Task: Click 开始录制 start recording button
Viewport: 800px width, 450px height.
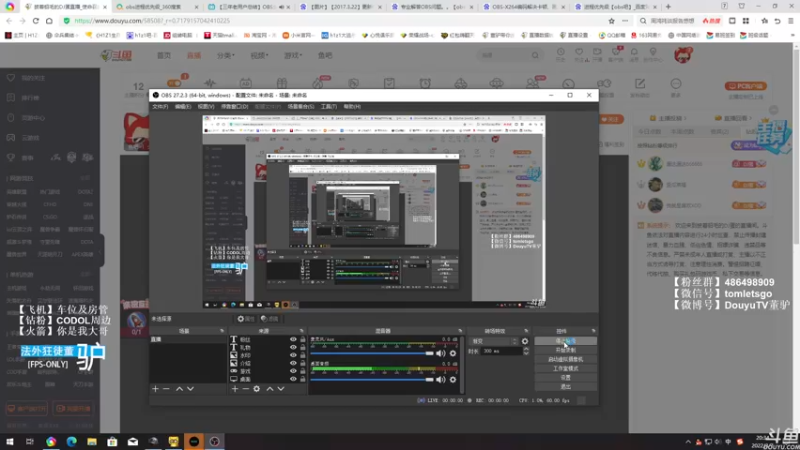Action: [x=565, y=350]
